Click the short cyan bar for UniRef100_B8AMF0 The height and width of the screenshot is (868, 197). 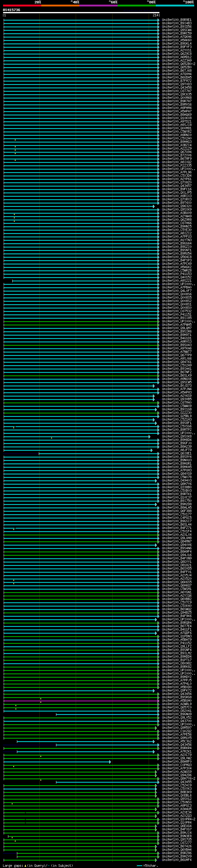click(x=57, y=762)
